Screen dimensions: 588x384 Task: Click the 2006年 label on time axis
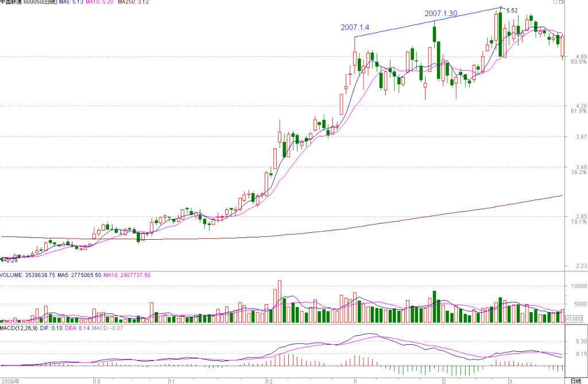click(x=10, y=381)
